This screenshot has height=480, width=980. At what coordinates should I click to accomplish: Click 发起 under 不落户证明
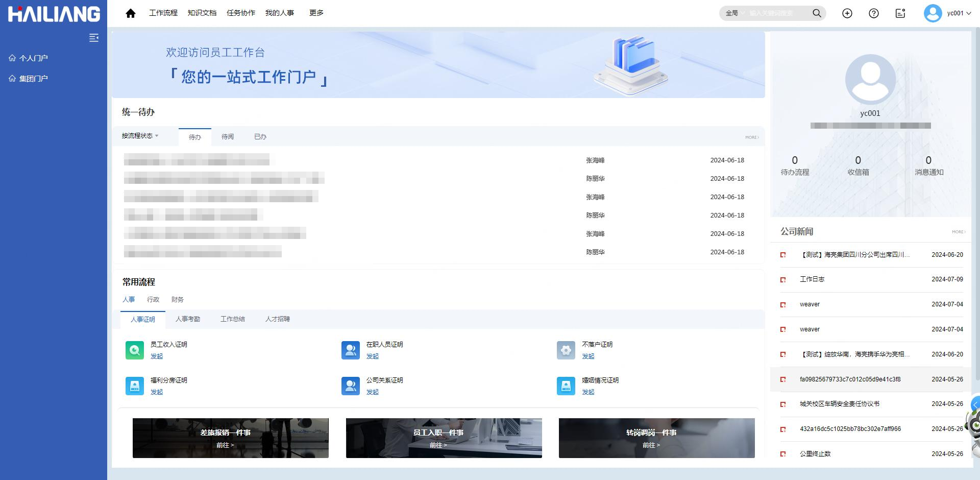click(x=589, y=356)
